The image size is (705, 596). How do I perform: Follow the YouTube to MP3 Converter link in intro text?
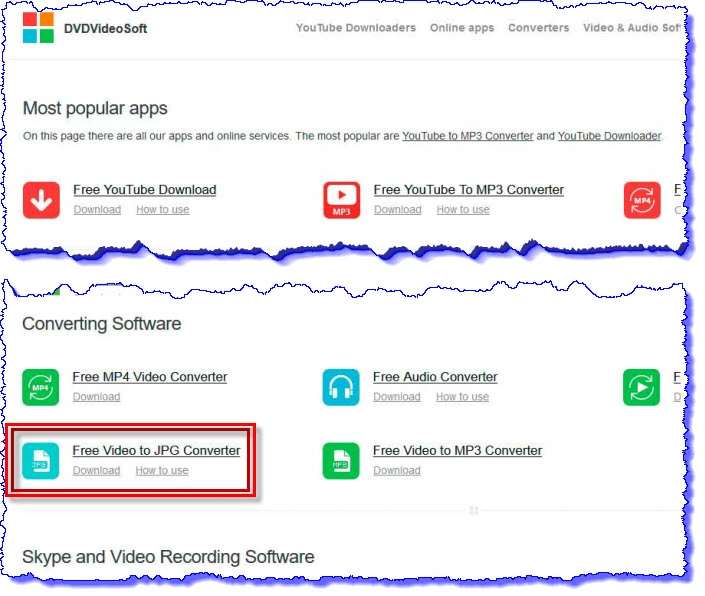coord(468,136)
